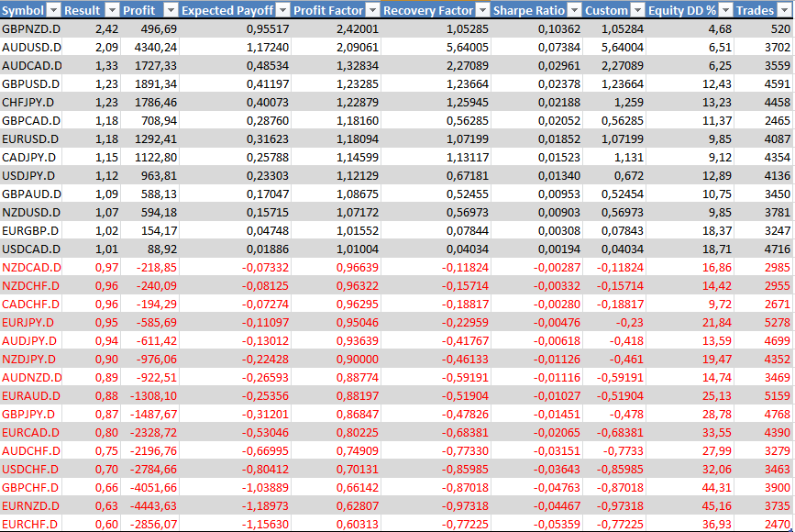Select the NZDUSD.D symbol cell
795x532 pixels.
click(31, 212)
